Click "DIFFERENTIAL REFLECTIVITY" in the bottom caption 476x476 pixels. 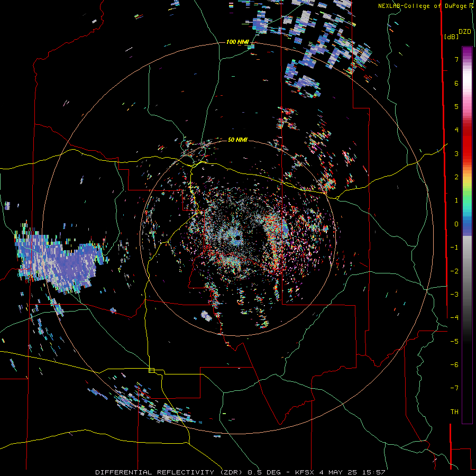[154, 472]
